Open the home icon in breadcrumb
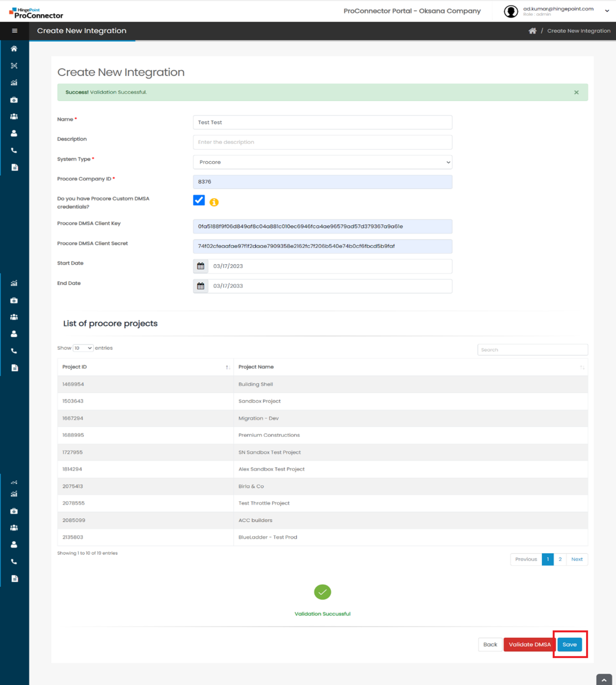Image resolution: width=616 pixels, height=685 pixels. tap(532, 31)
